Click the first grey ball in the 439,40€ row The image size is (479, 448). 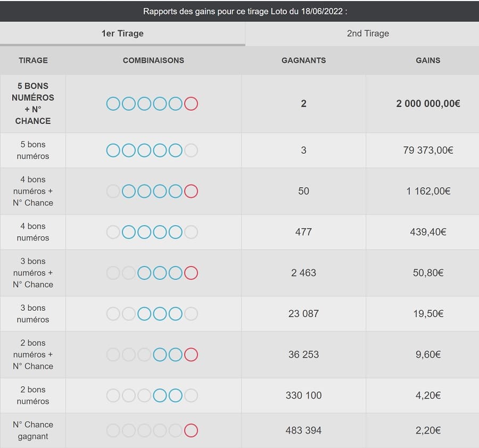[x=113, y=232]
